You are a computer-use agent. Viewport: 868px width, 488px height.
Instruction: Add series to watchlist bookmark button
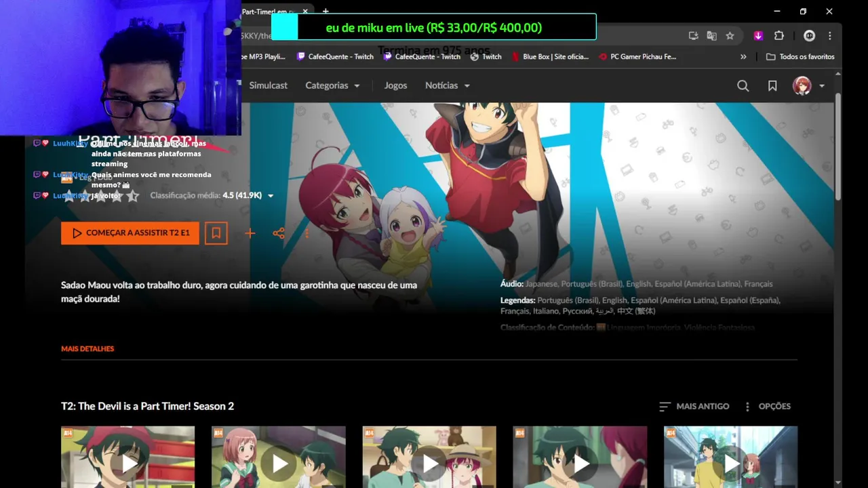point(216,233)
